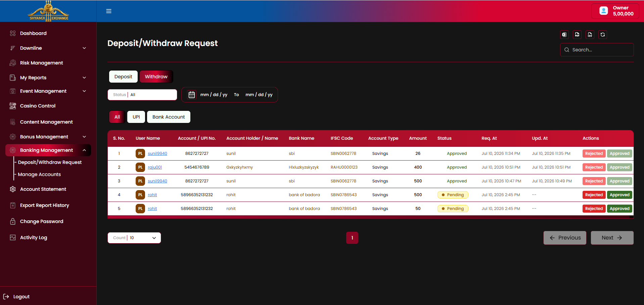Click the Casino Control text label

[38, 106]
